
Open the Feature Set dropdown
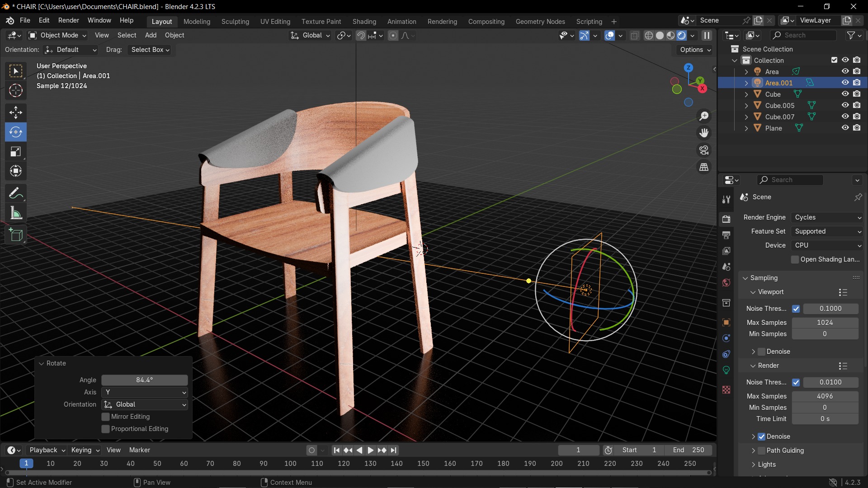click(x=827, y=231)
